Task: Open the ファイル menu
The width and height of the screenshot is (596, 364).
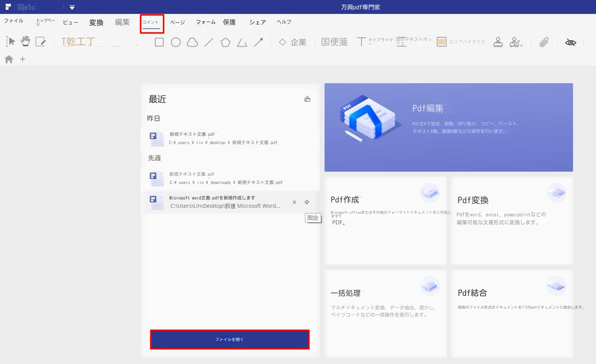Action: pos(14,21)
